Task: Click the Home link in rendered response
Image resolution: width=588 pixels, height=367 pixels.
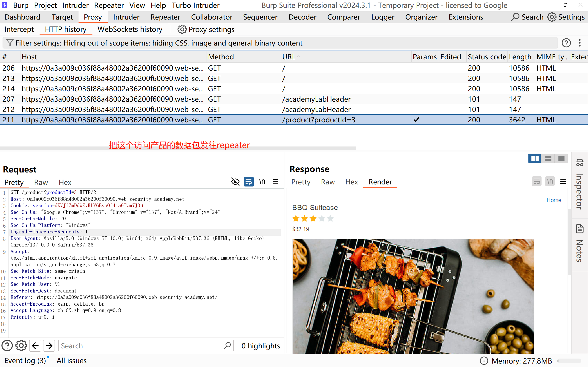Action: (554, 200)
